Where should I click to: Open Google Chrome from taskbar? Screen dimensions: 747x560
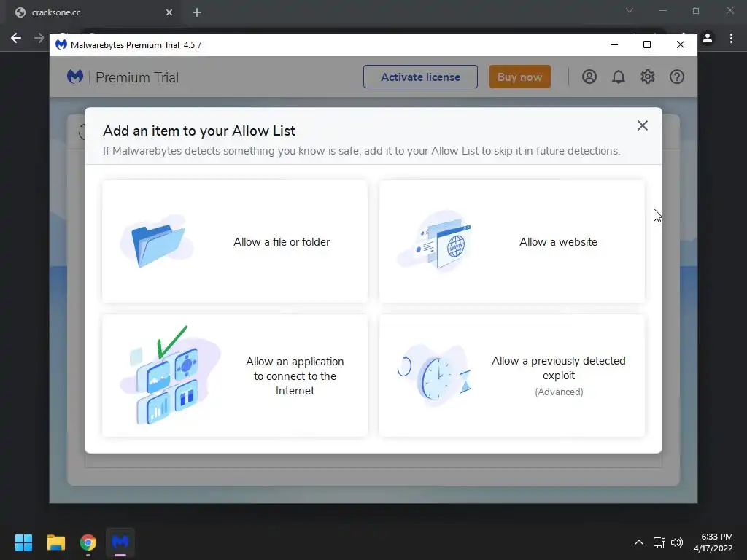88,542
